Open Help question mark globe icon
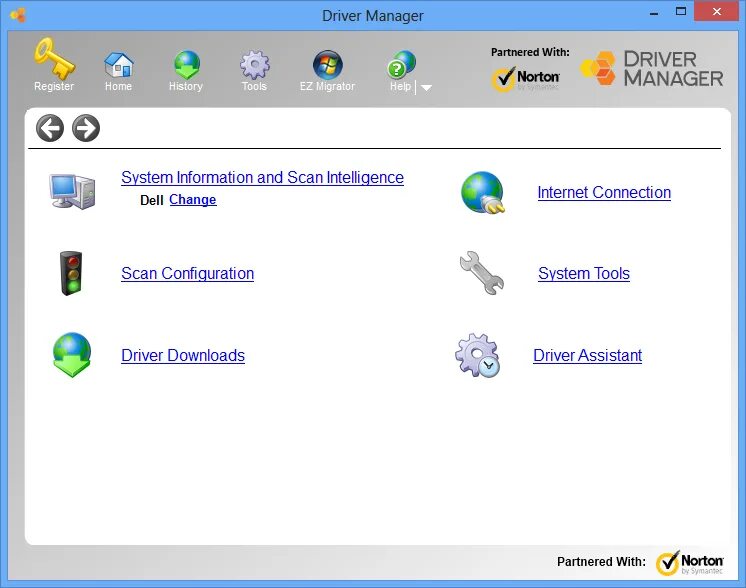Viewport: 746px width, 588px height. pos(401,65)
